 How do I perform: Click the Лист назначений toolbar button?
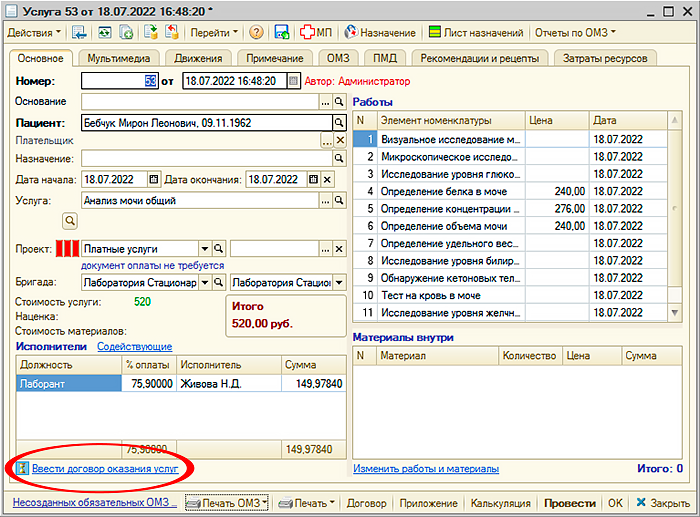(475, 33)
